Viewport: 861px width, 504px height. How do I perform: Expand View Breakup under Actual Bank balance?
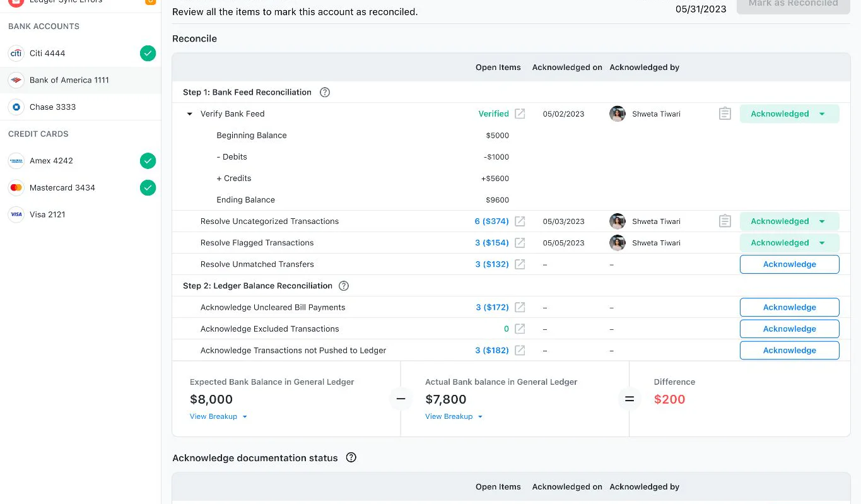pyautogui.click(x=454, y=416)
